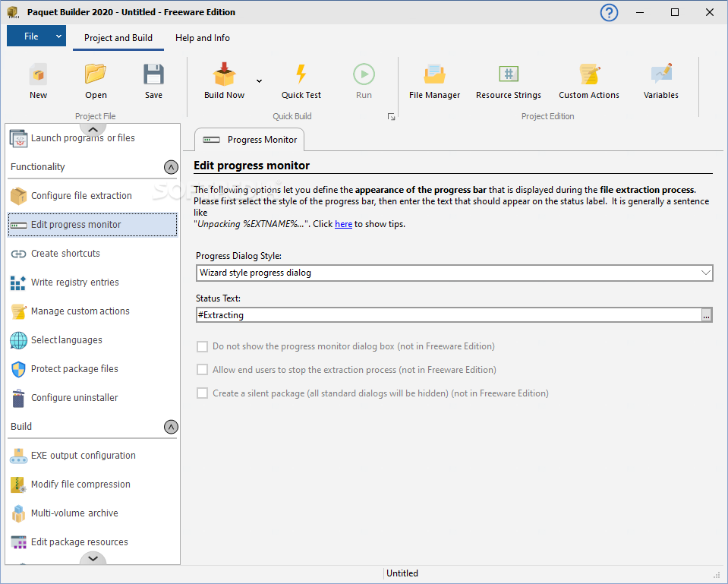Open Modify file compression page

point(92,484)
